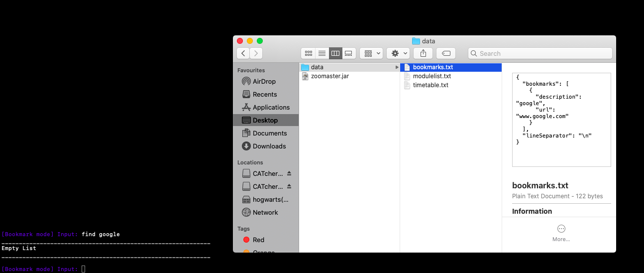The width and height of the screenshot is (644, 273).
Task: Click the AirDrop icon
Action: [246, 81]
